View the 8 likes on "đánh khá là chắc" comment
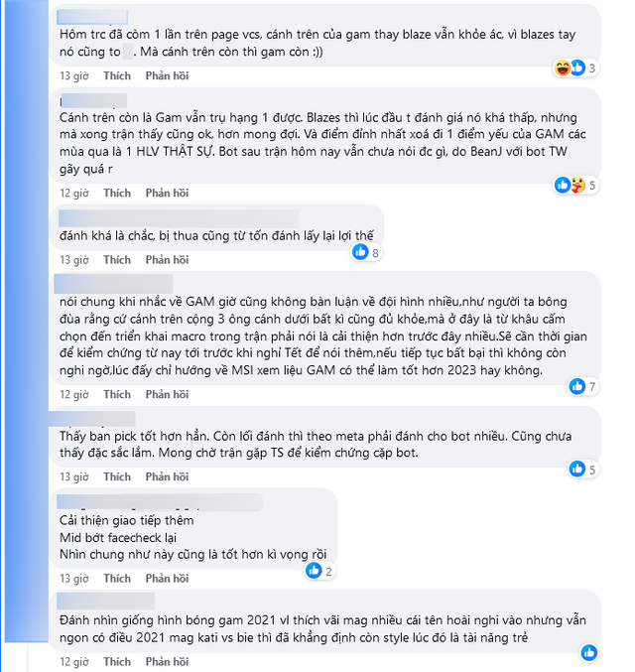The height and width of the screenshot is (672, 635). click(x=367, y=252)
